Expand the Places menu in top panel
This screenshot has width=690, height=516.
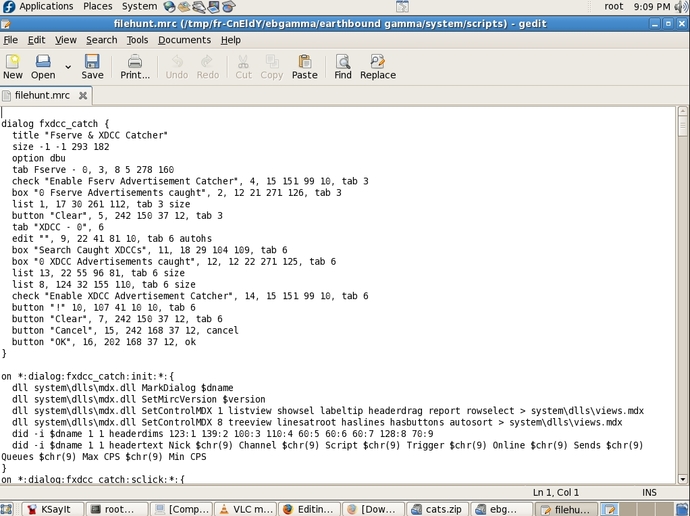[98, 6]
